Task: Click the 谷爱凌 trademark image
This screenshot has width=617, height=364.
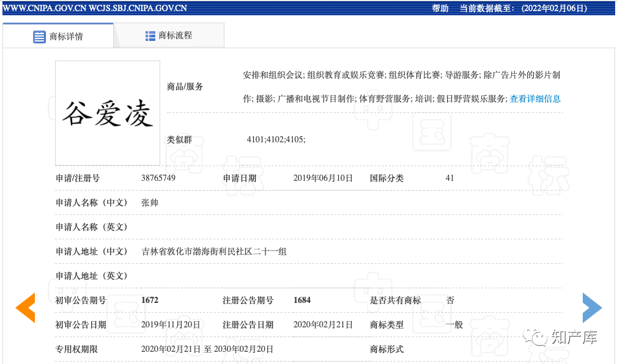Action: 108,113
